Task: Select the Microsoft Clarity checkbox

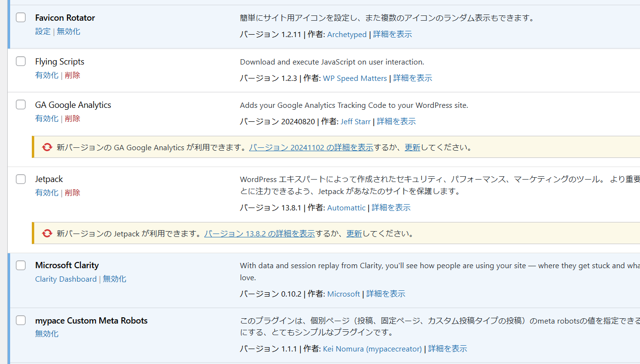Action: click(x=21, y=265)
